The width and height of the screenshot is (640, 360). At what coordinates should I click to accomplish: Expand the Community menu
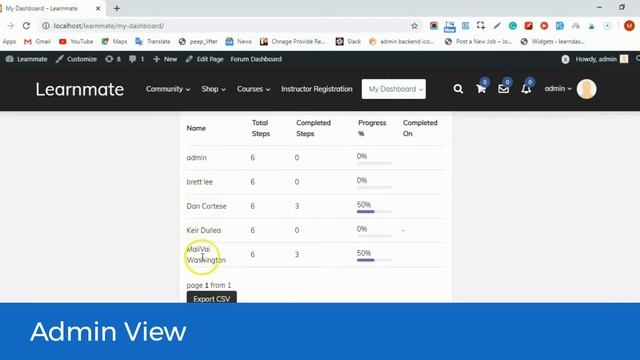(x=168, y=89)
